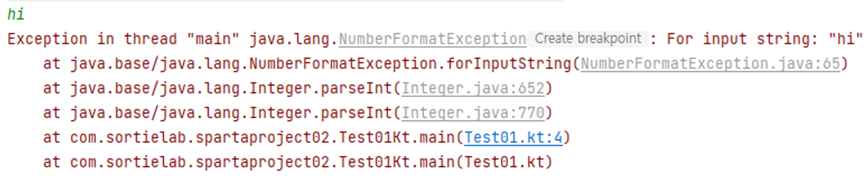The height and width of the screenshot is (180, 868).
Task: Click the Create breakpoint button
Action: (588, 39)
